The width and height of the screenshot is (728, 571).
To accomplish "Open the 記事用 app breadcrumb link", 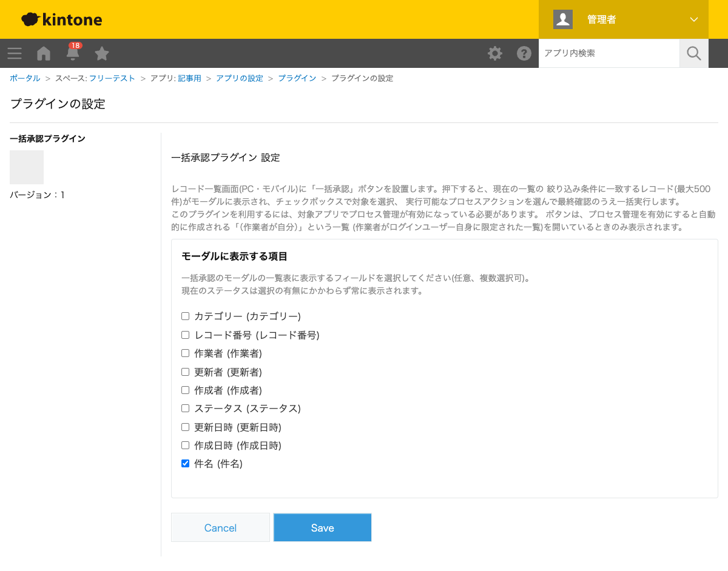I will pos(189,78).
